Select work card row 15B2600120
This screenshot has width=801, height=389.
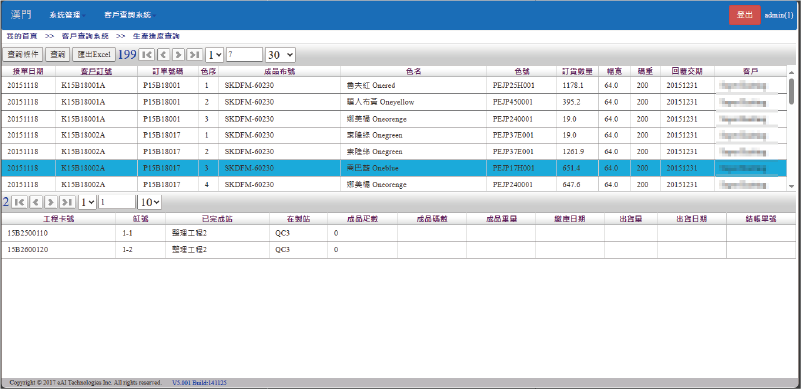point(398,250)
